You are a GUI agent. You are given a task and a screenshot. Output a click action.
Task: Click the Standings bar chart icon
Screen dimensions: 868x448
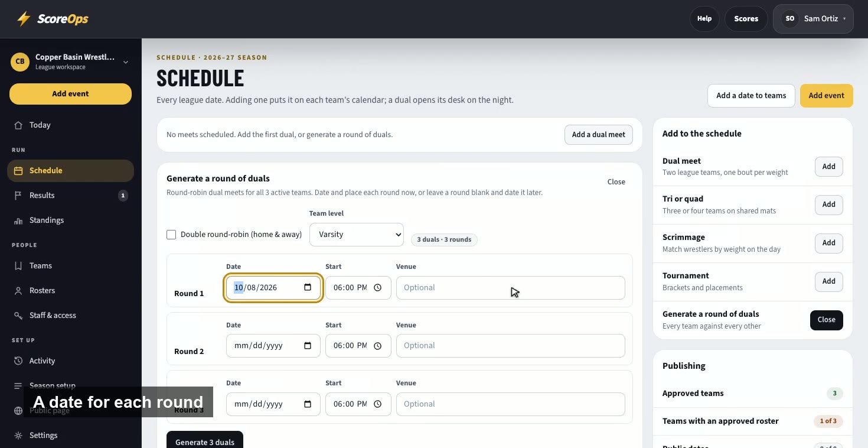(18, 220)
